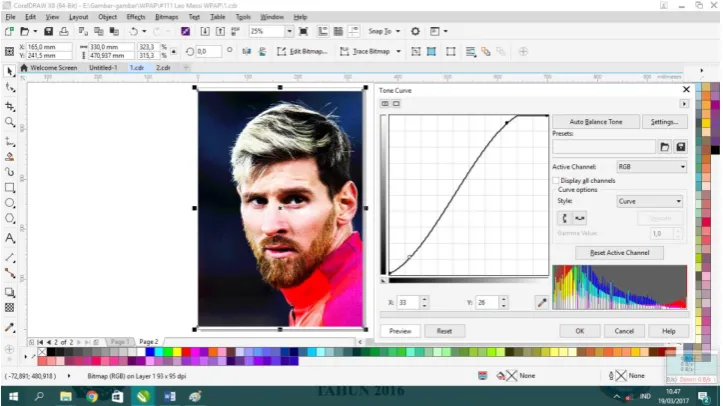Switch to the 2.cdr document tab
The width and height of the screenshot is (723, 406).
click(163, 67)
